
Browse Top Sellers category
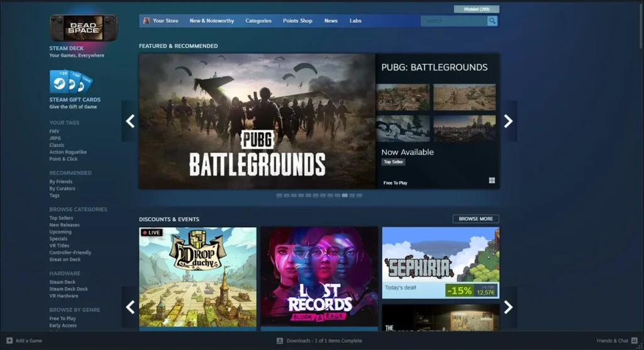[x=61, y=218]
